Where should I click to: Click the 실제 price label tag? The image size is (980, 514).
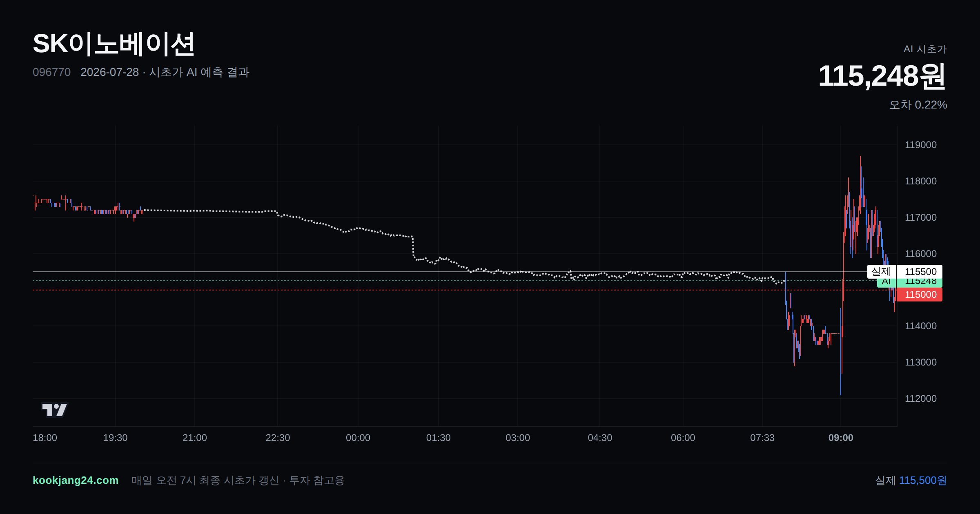coord(881,272)
